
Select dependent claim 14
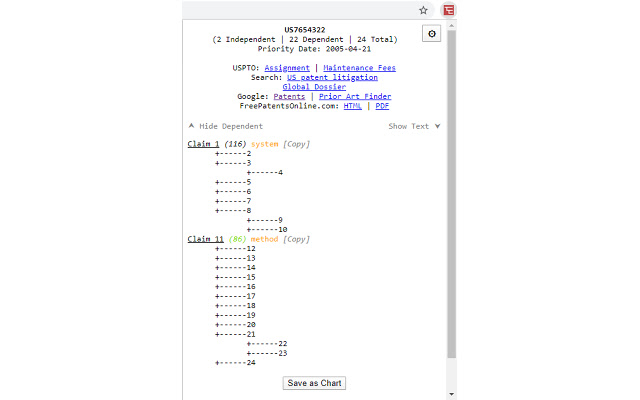click(251, 268)
